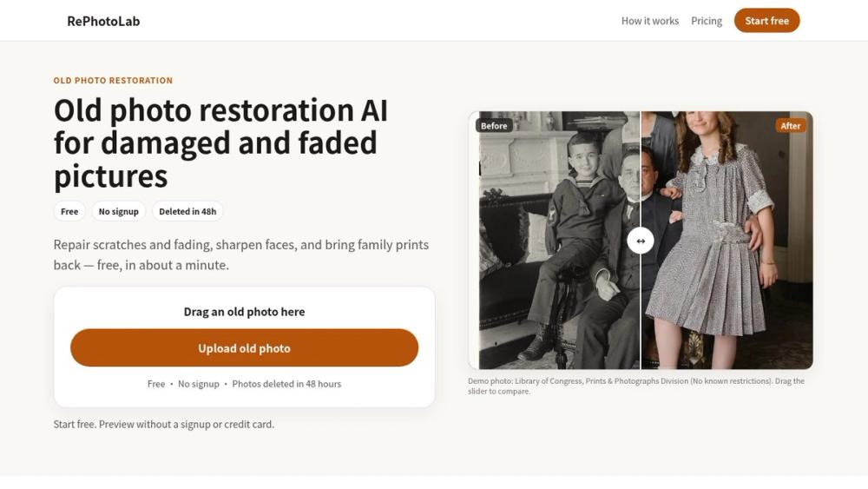Click the Deleted in 48h badge
The width and height of the screenshot is (868, 489).
(187, 212)
